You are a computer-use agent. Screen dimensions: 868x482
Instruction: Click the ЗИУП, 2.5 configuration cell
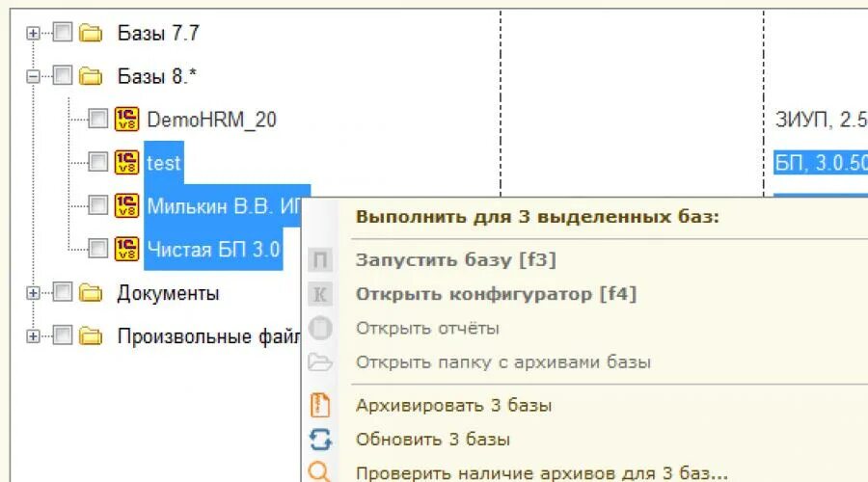pos(822,120)
